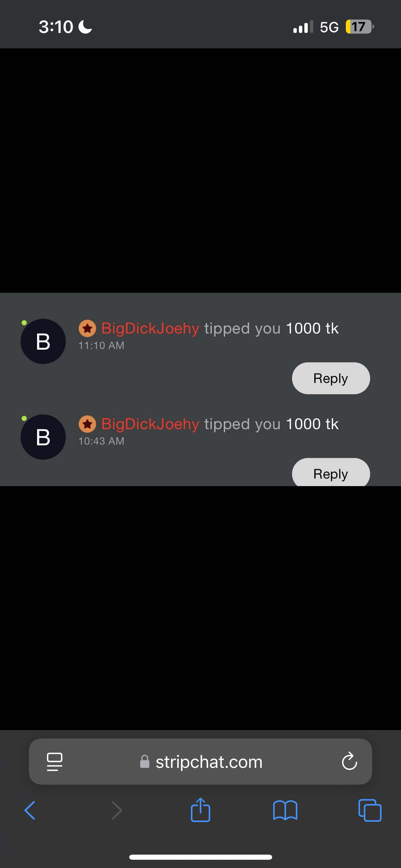Tap Reply on the 11:10 AM tip
This screenshot has height=868, width=401.
point(331,378)
